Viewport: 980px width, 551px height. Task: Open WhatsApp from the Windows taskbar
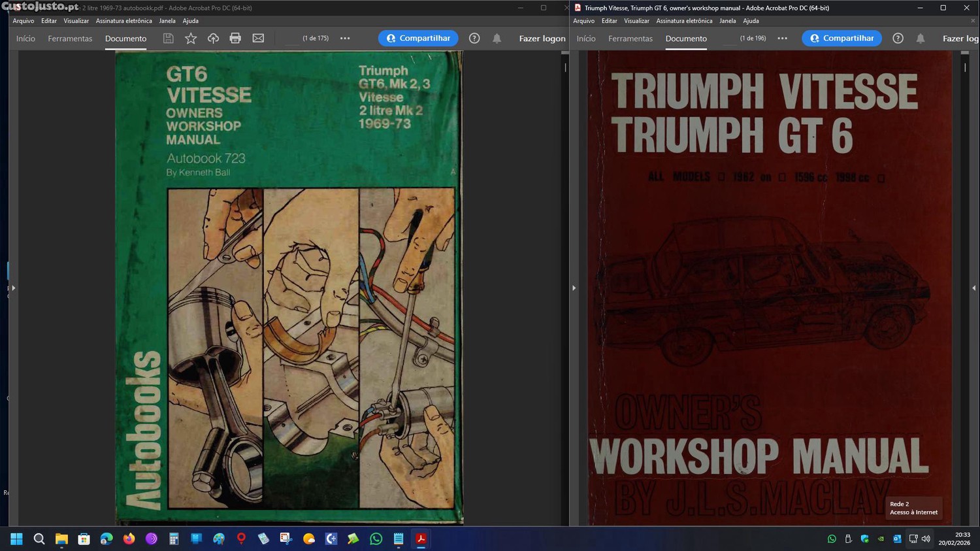pyautogui.click(x=376, y=539)
